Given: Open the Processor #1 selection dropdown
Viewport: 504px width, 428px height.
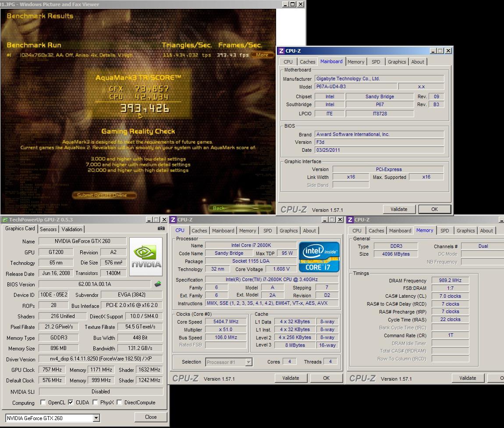Looking at the screenshot, I should click(x=248, y=362).
